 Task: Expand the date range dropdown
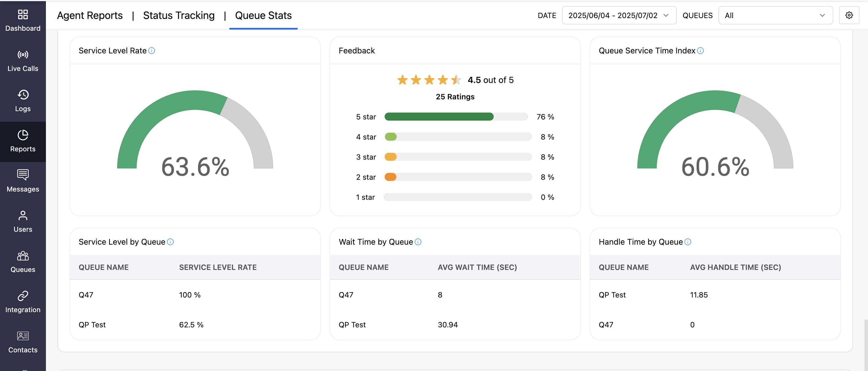click(x=619, y=15)
